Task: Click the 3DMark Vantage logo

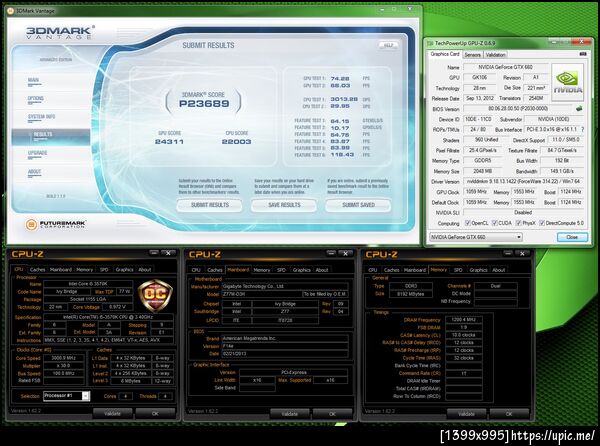Action: (60, 32)
